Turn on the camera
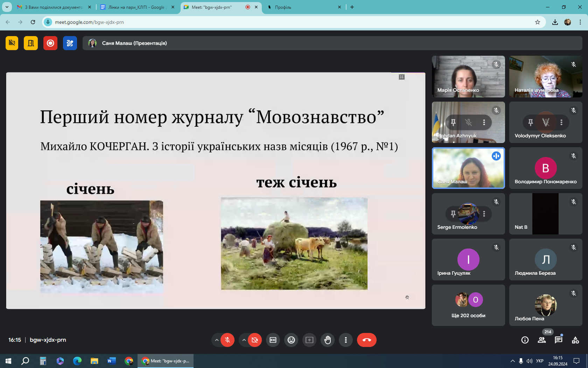The image size is (588, 368). (255, 340)
